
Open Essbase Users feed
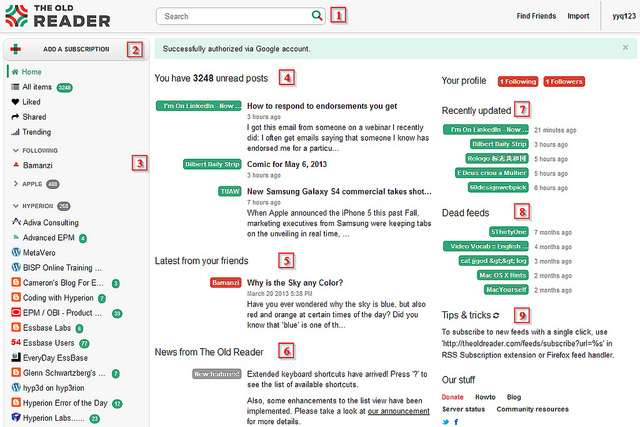tap(49, 343)
